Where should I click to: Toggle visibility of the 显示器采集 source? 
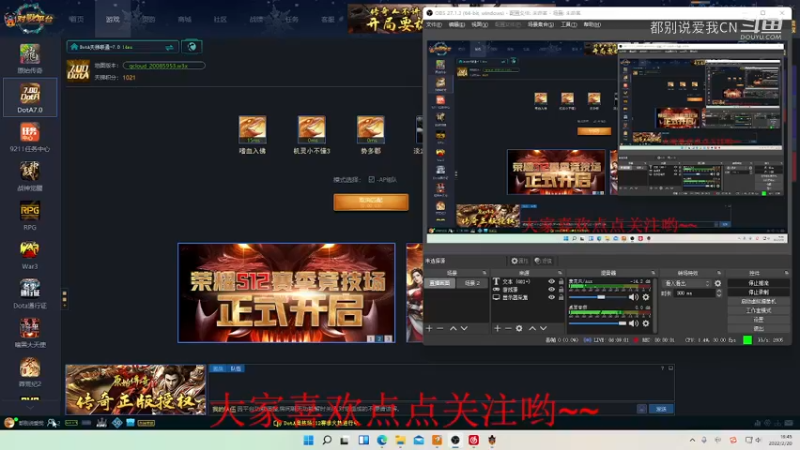[552, 297]
